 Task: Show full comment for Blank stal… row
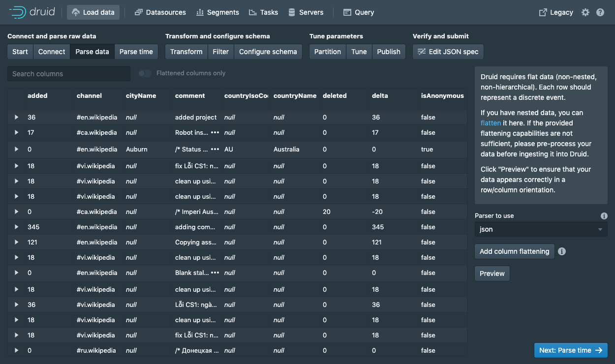(215, 273)
